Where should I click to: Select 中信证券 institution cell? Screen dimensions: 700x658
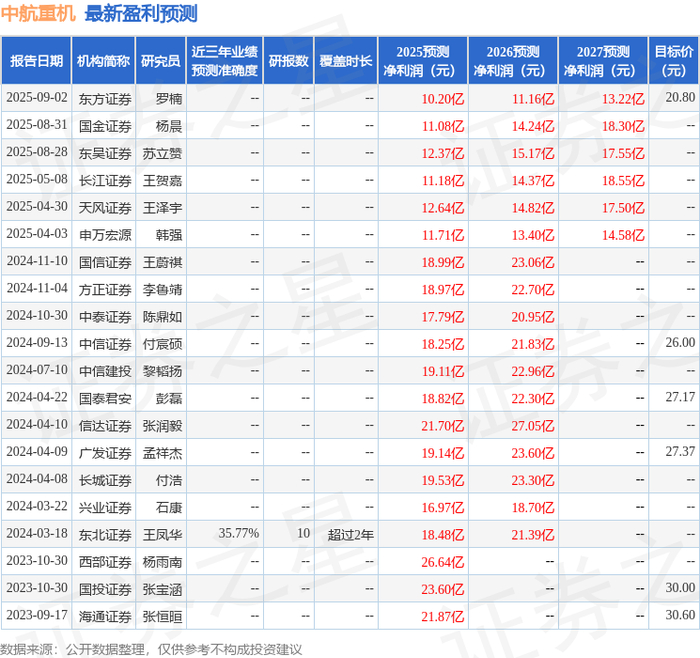[x=105, y=344]
